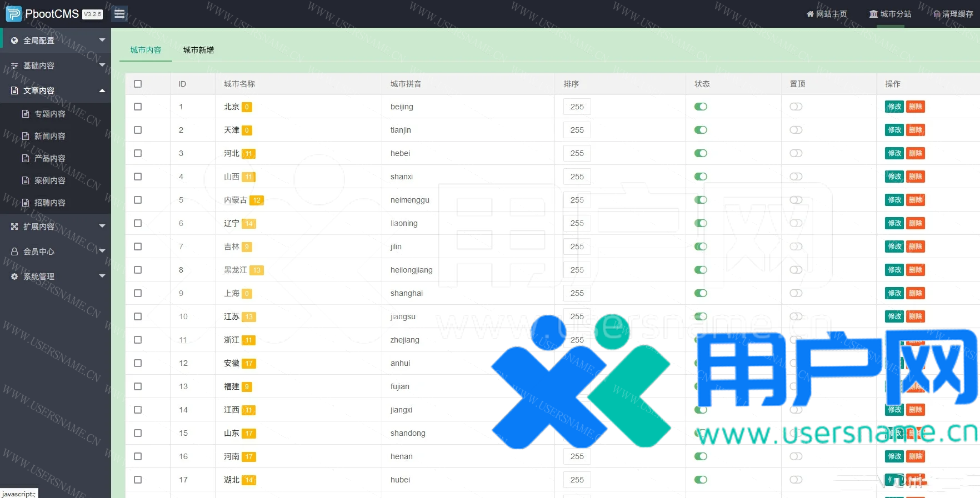Switch to the 城市新增 tab
The image size is (980, 498).
(198, 50)
